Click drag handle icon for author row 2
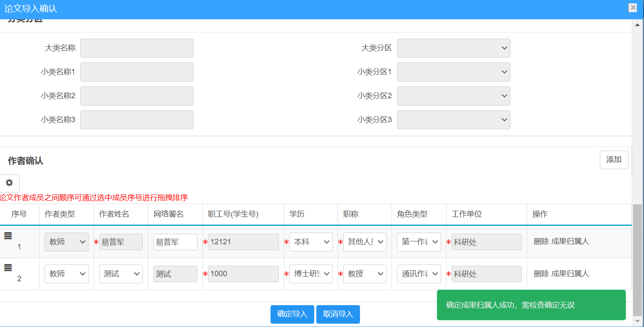 [8, 268]
